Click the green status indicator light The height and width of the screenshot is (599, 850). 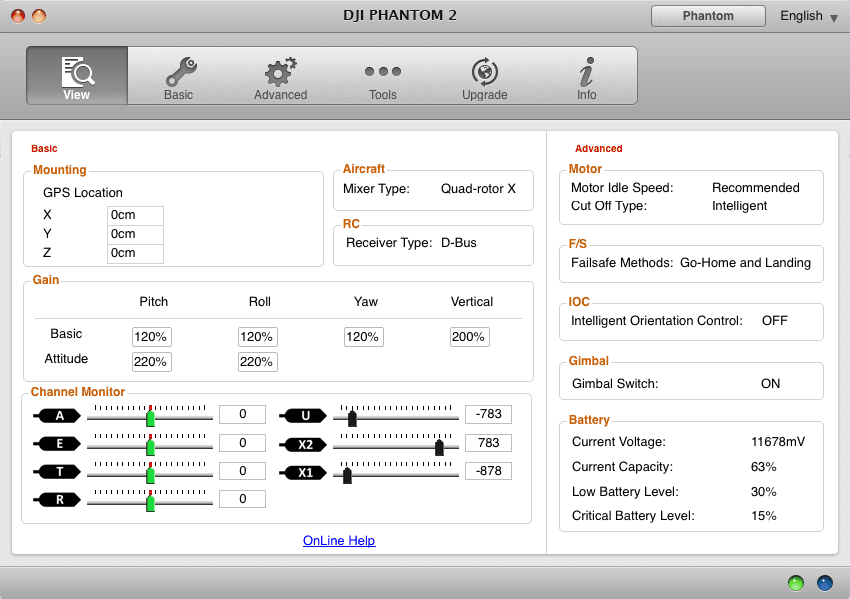click(796, 583)
